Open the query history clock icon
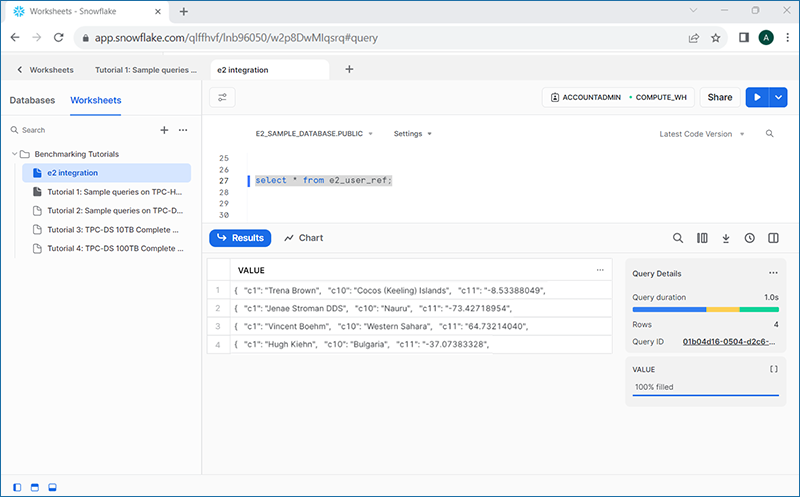The width and height of the screenshot is (800, 497). point(749,238)
